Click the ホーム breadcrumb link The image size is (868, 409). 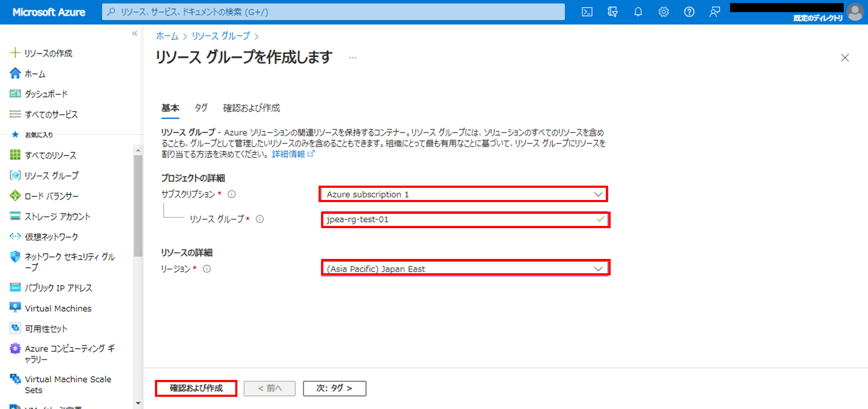pyautogui.click(x=167, y=36)
